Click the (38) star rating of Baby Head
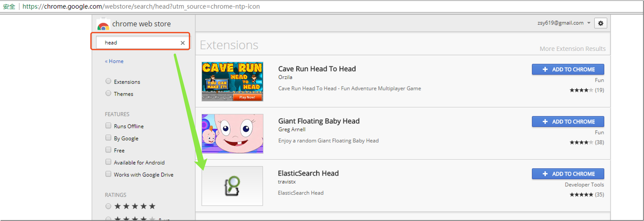Screen dimensions: 644x221 click(x=586, y=142)
